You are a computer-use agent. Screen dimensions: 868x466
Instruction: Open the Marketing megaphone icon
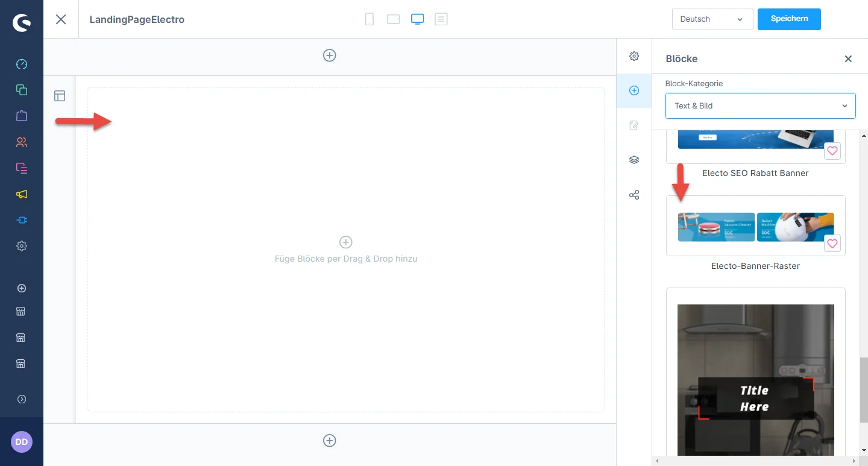click(x=22, y=194)
